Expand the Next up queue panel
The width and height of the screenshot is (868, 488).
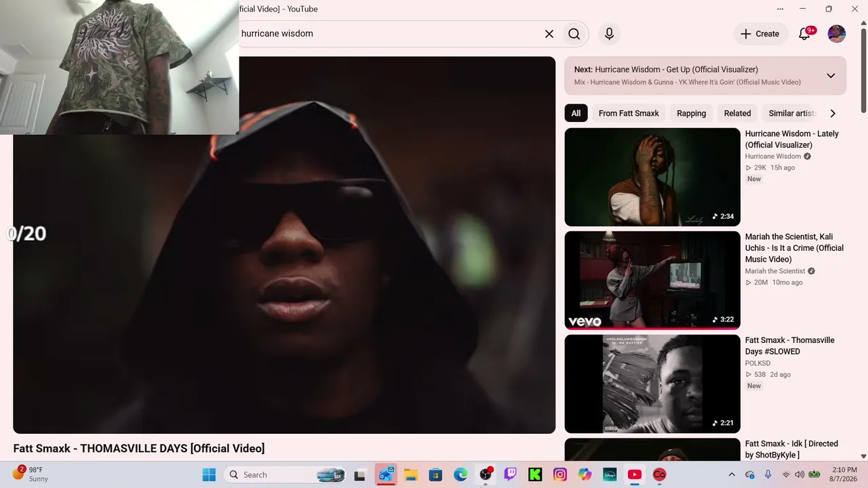tap(831, 75)
